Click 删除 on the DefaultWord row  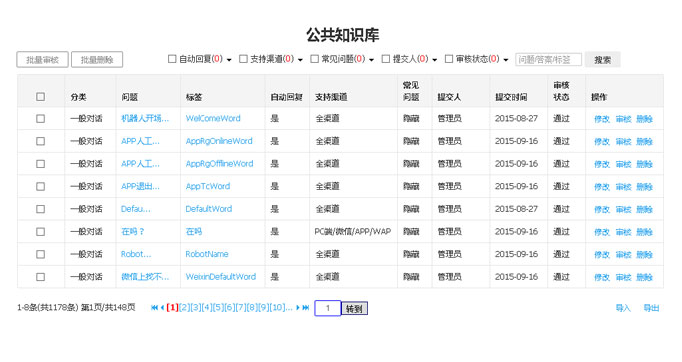(644, 209)
